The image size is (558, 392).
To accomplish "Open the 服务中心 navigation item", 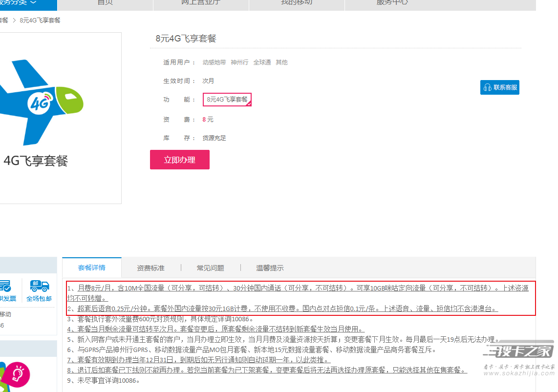I will coord(392,3).
